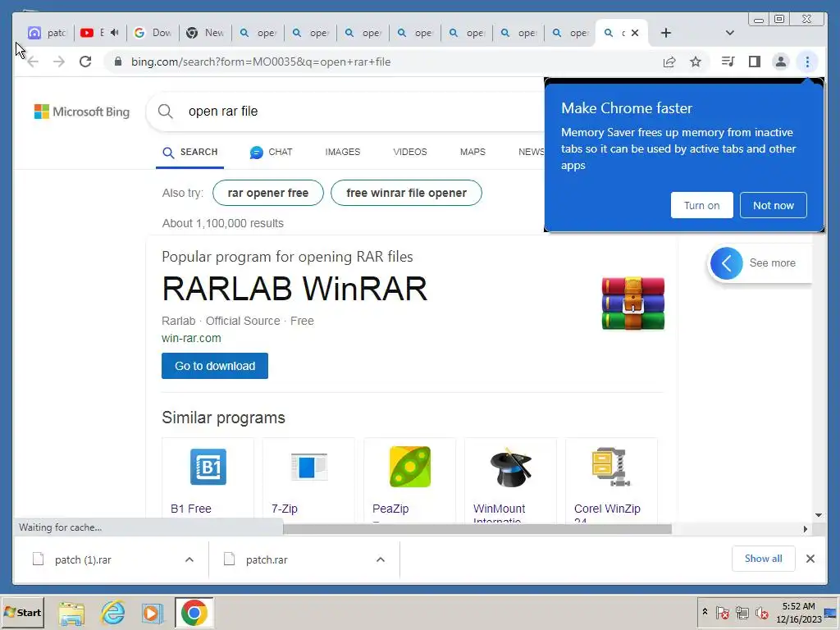
Task: Show hidden system tray icons
Action: tap(705, 612)
